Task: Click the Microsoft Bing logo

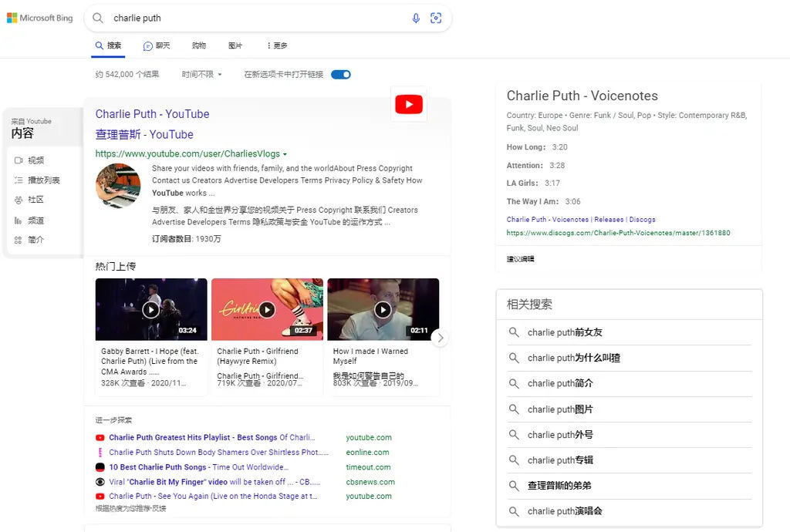Action: 40,19
